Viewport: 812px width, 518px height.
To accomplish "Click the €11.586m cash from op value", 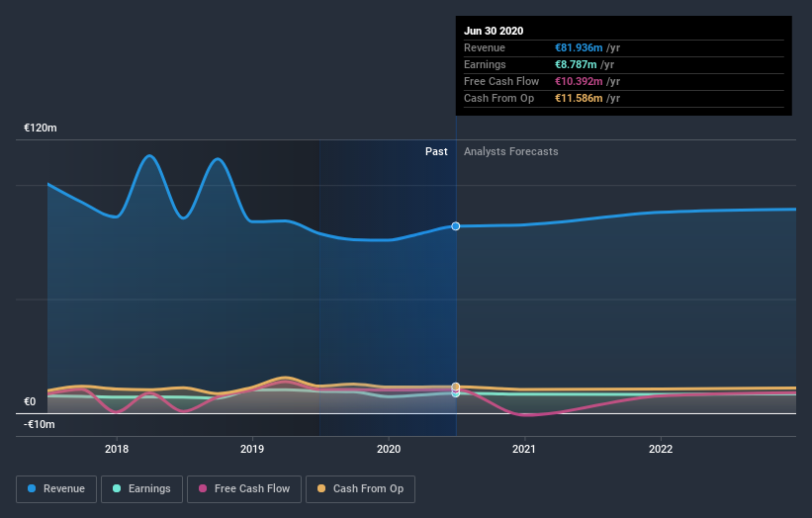I will (579, 98).
